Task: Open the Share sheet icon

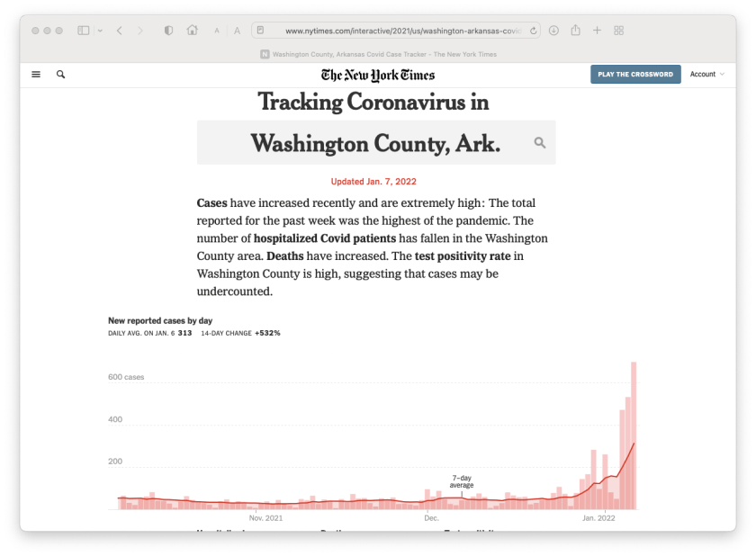Action: 575,30
